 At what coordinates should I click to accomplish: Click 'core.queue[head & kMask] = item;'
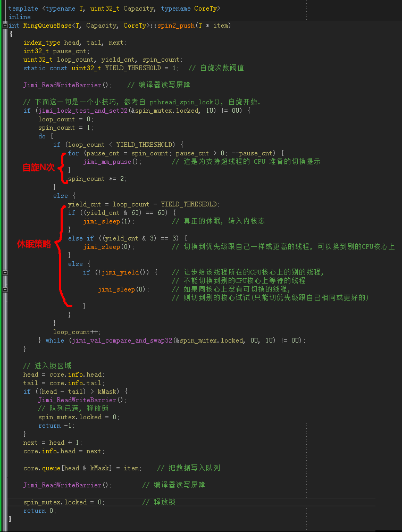(83, 468)
